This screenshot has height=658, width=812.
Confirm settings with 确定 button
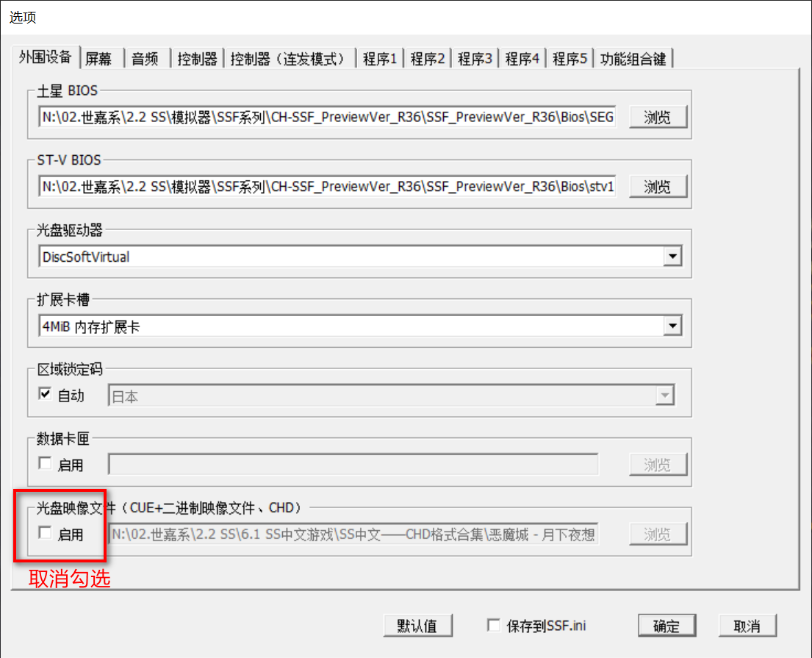[x=667, y=626]
